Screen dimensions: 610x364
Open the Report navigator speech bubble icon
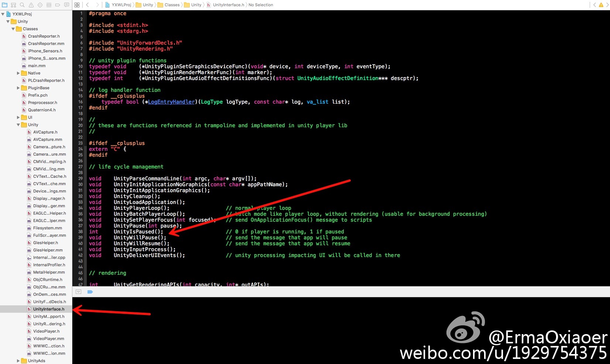66,5
